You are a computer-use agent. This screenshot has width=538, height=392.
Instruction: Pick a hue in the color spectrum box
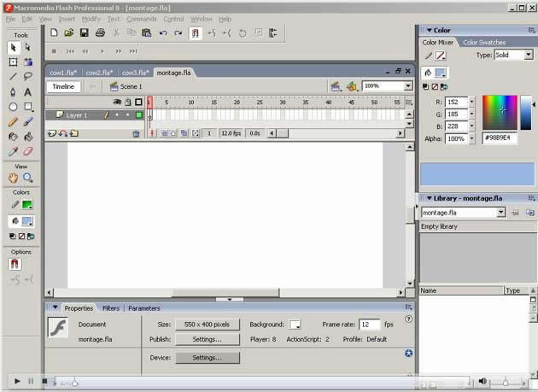[500, 113]
